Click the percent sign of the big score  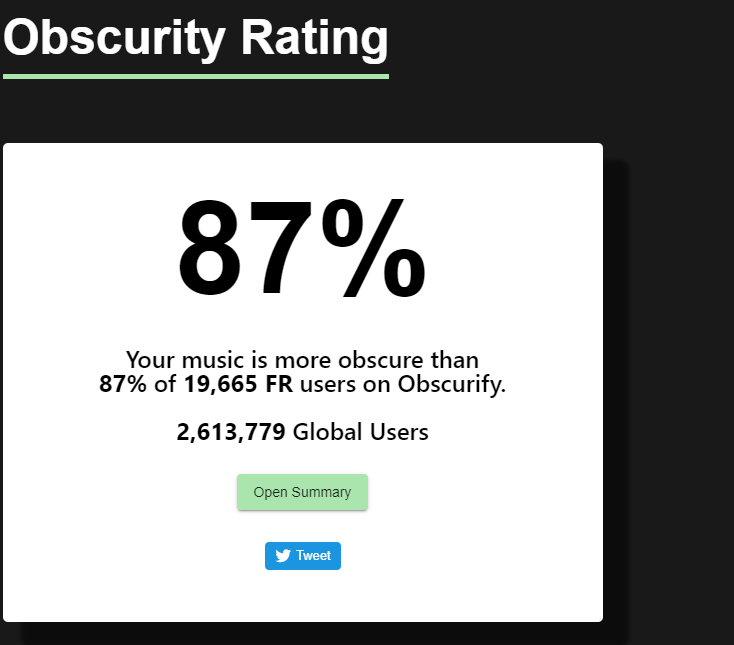(374, 248)
